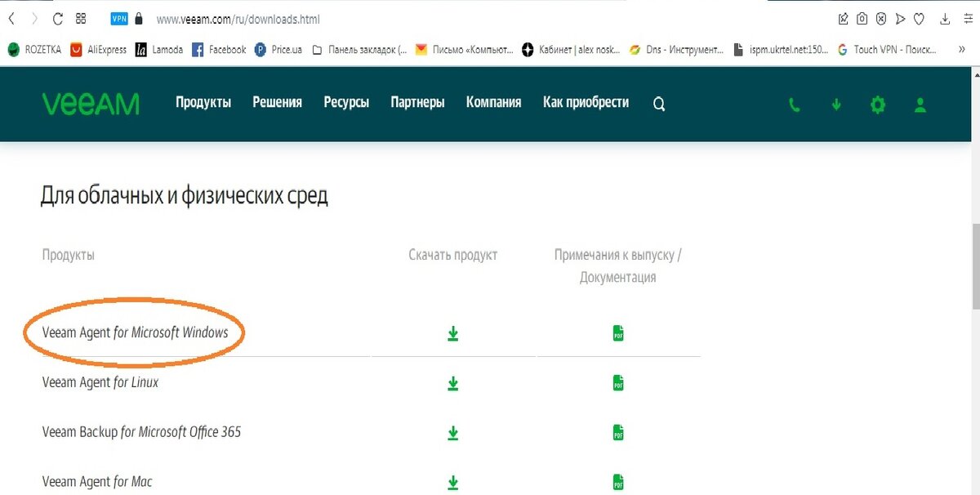The width and height of the screenshot is (980, 495).
Task: Focus the address bar with veeam.com URL
Action: (x=238, y=18)
